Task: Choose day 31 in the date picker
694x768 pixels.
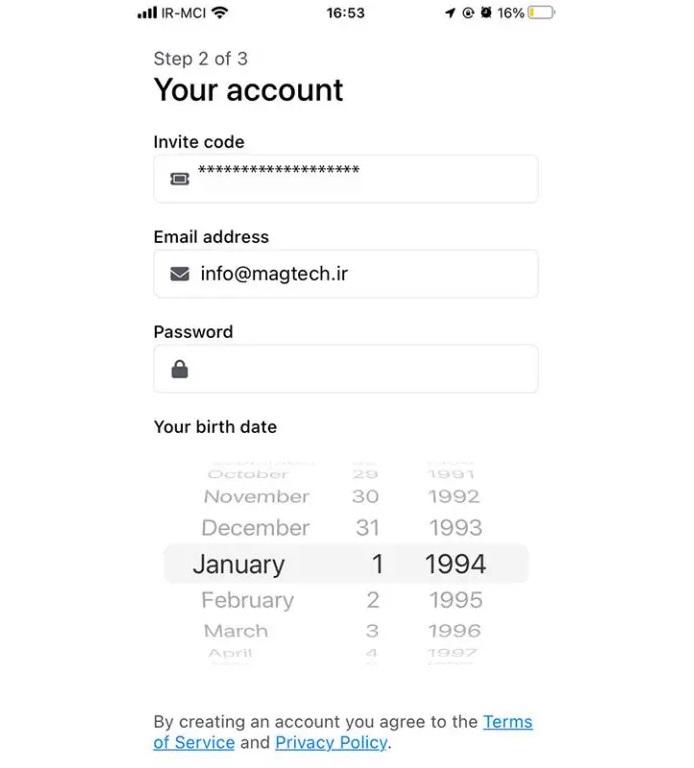Action: (x=365, y=528)
